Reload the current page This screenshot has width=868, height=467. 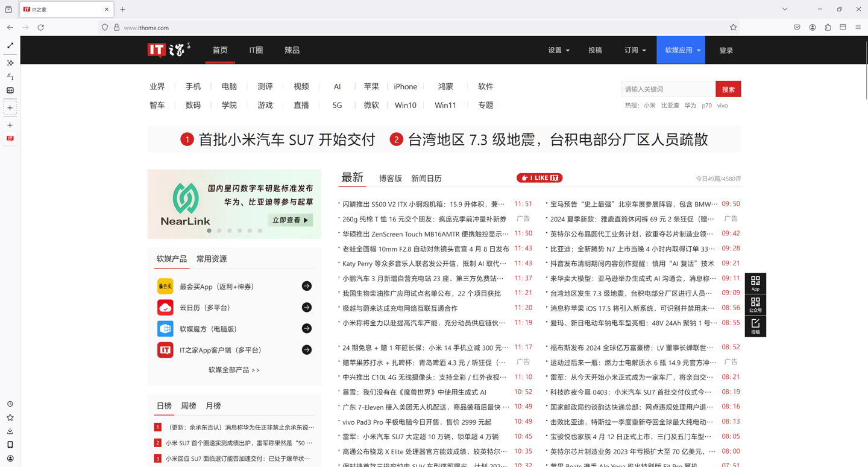pos(41,28)
